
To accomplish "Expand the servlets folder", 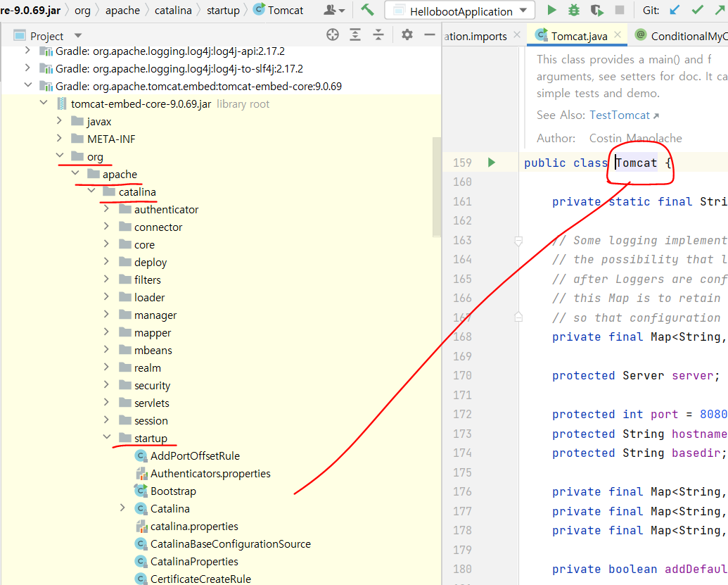I will coord(106,403).
